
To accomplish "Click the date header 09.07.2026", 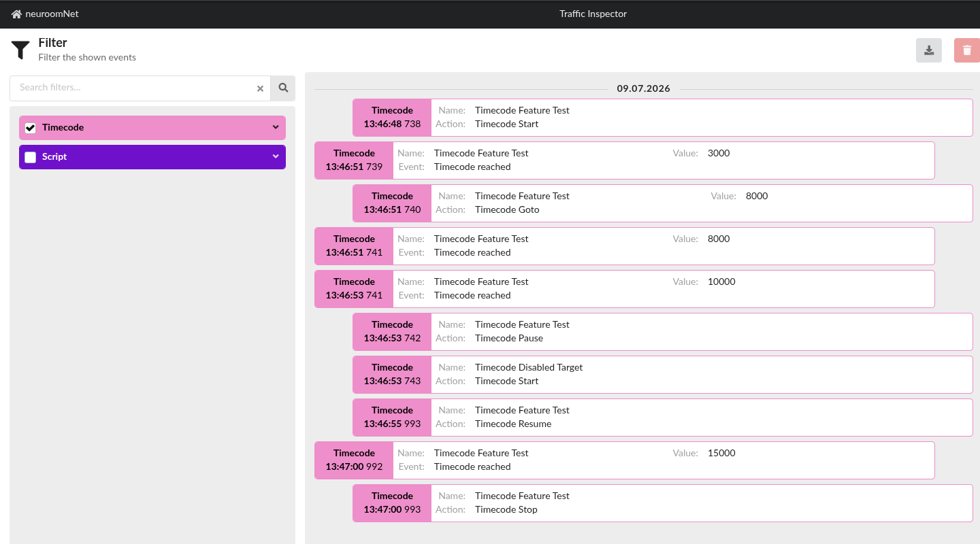I will (x=644, y=89).
